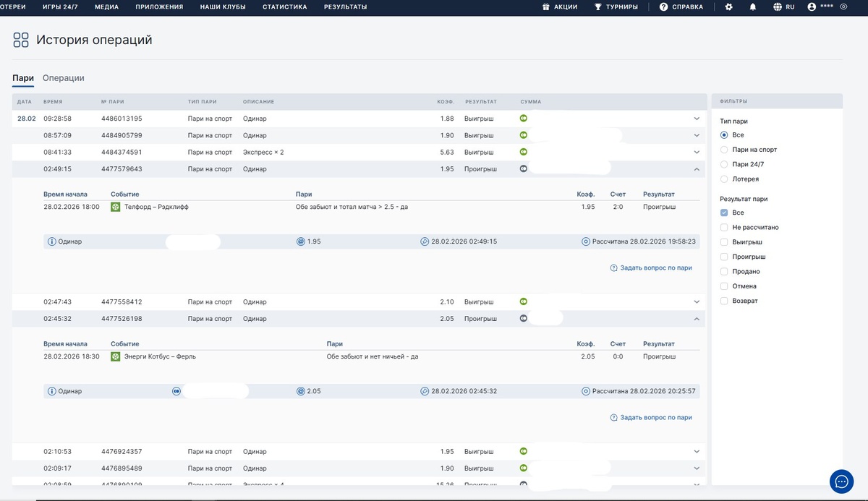Click settled icon beside Рассчитана 28.02.2026 20:25:57
868x501 pixels.
586,391
